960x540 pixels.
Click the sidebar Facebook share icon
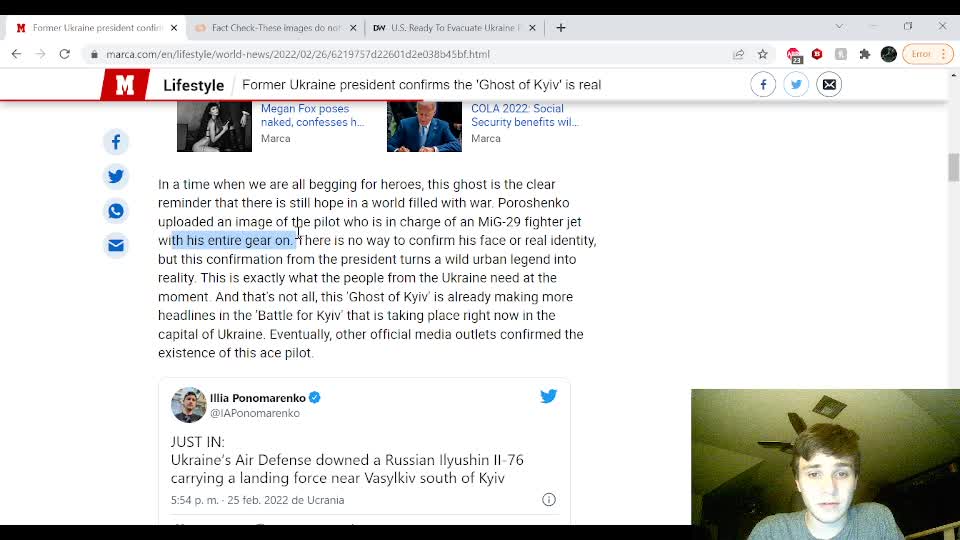(116, 142)
